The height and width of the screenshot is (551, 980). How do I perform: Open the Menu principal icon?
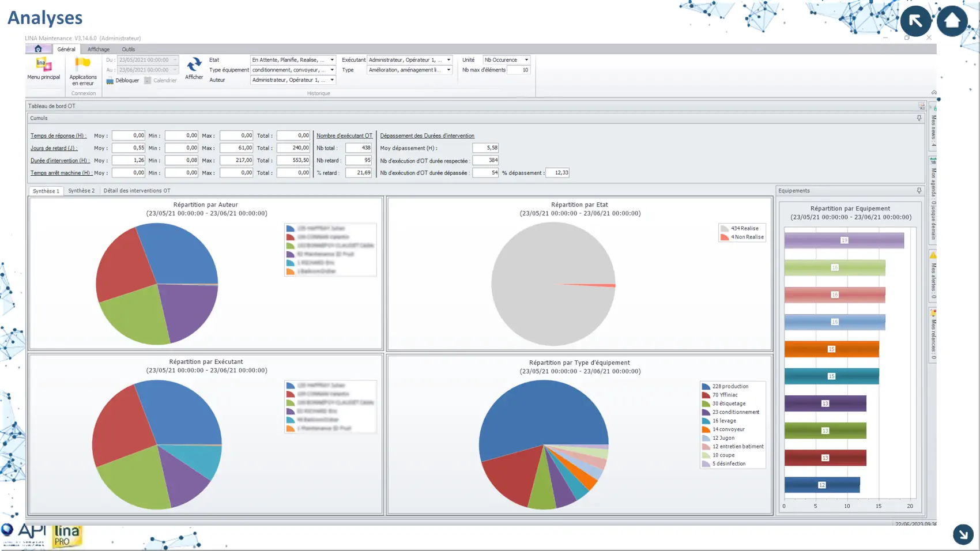[x=43, y=64]
